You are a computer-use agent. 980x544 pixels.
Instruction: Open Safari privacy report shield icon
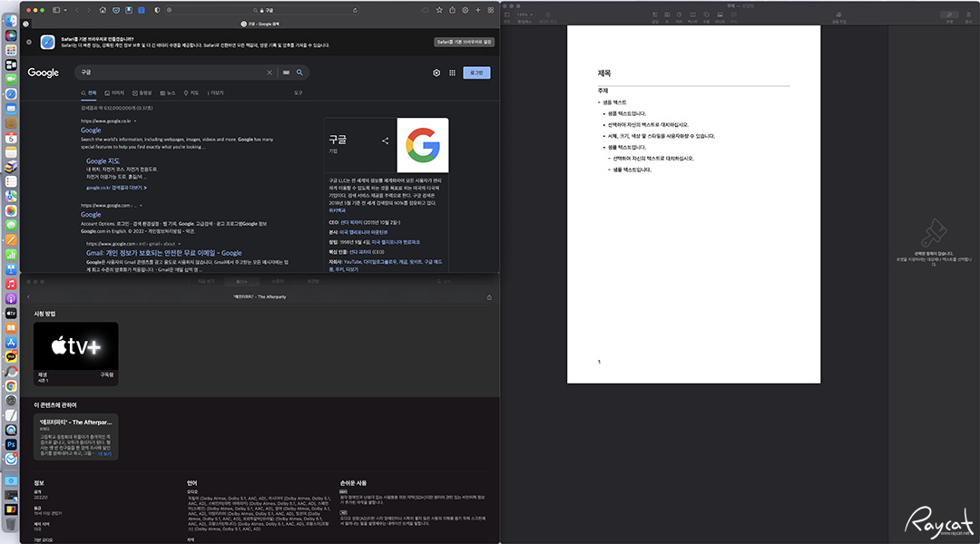tap(157, 10)
